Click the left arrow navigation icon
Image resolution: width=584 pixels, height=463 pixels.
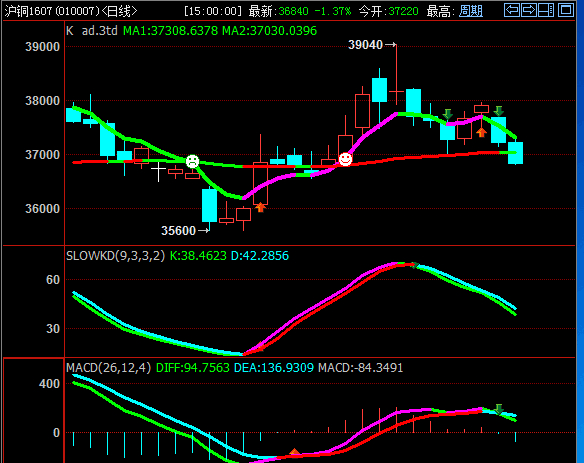(x=511, y=10)
